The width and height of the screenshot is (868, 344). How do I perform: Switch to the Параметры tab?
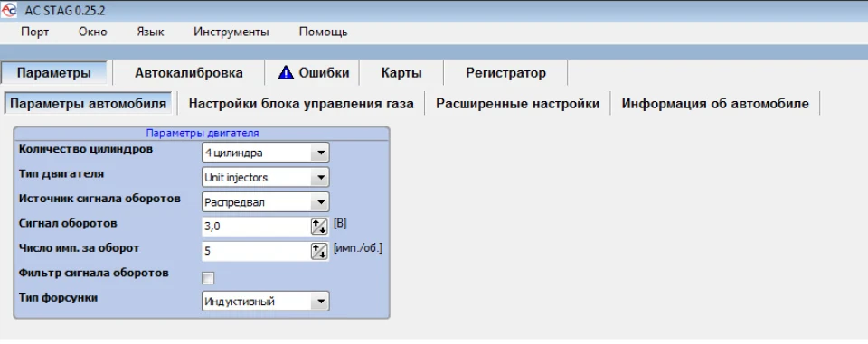click(54, 73)
